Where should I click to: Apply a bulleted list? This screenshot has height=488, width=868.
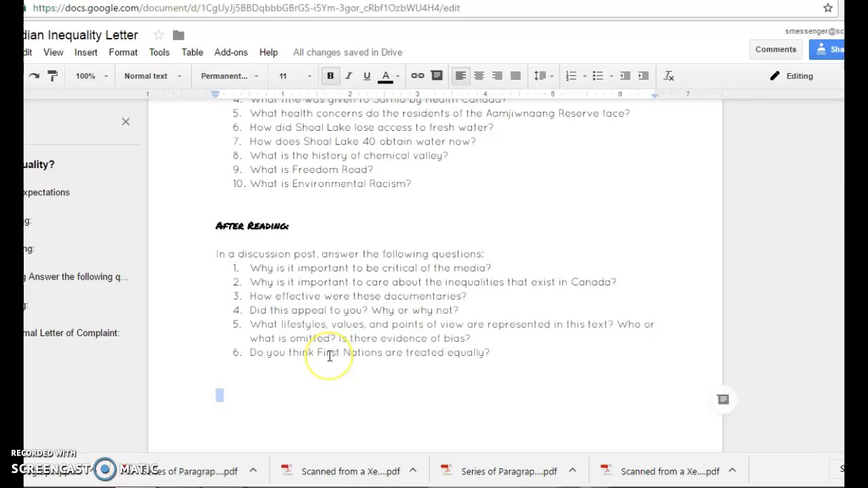pos(597,76)
